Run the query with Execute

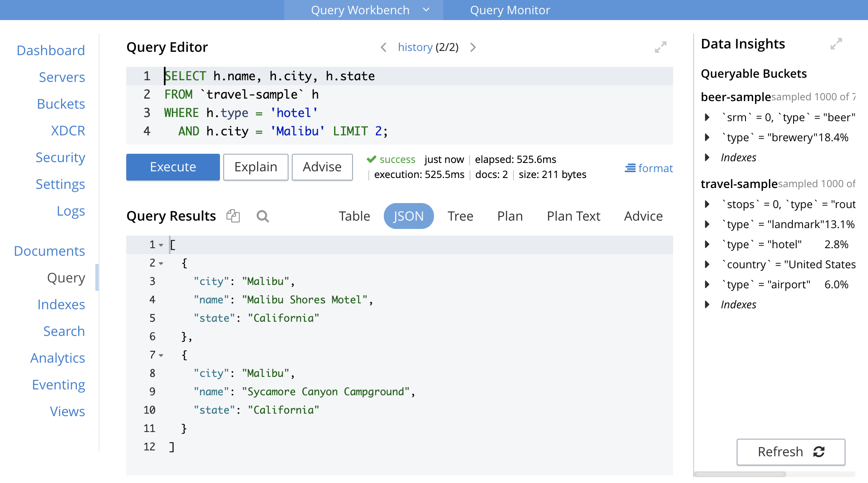tap(173, 167)
